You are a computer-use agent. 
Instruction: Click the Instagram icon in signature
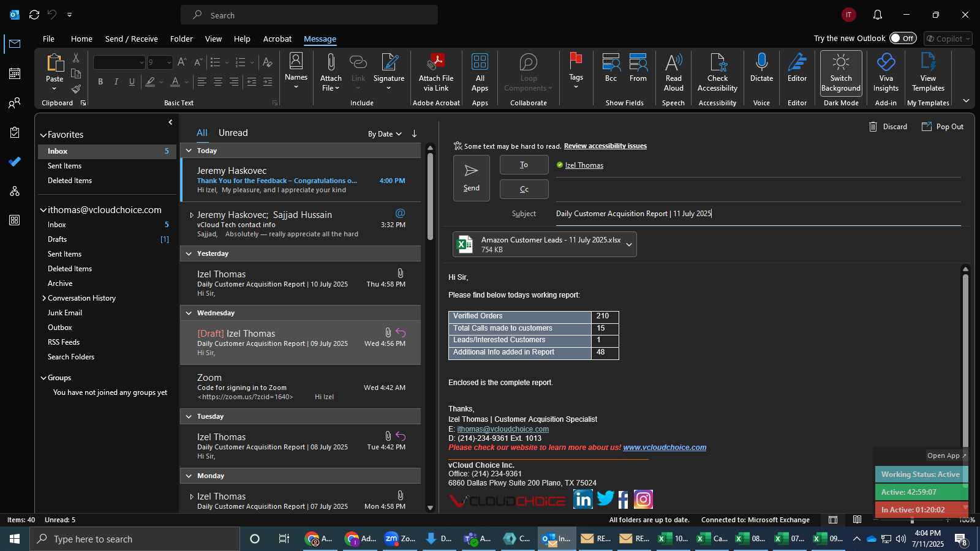[x=643, y=500]
